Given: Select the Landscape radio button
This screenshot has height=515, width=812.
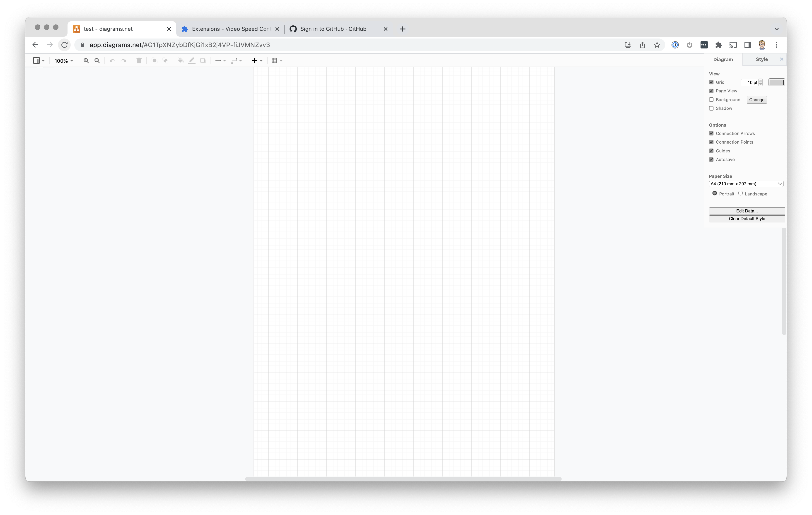Looking at the screenshot, I should click(x=740, y=193).
